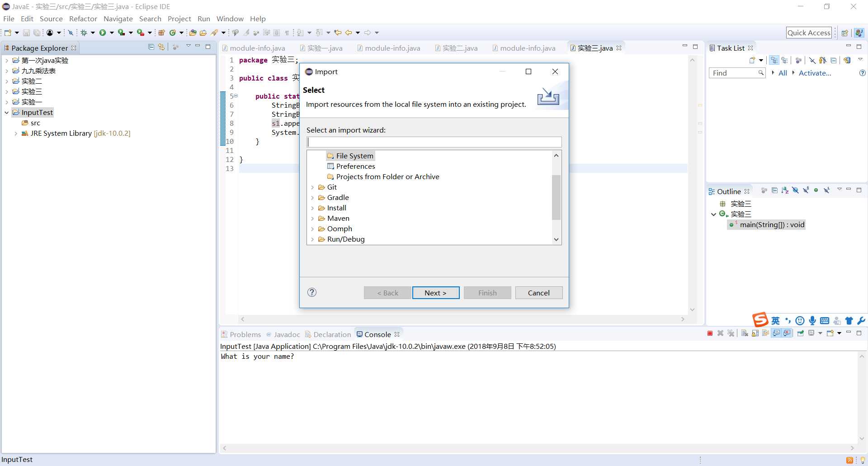Toggle Link with Editor in Package Explorer

(x=161, y=47)
